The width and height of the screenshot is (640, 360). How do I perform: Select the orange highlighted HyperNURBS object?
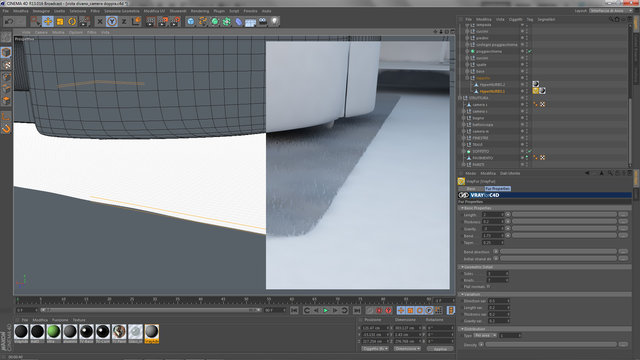pos(492,91)
